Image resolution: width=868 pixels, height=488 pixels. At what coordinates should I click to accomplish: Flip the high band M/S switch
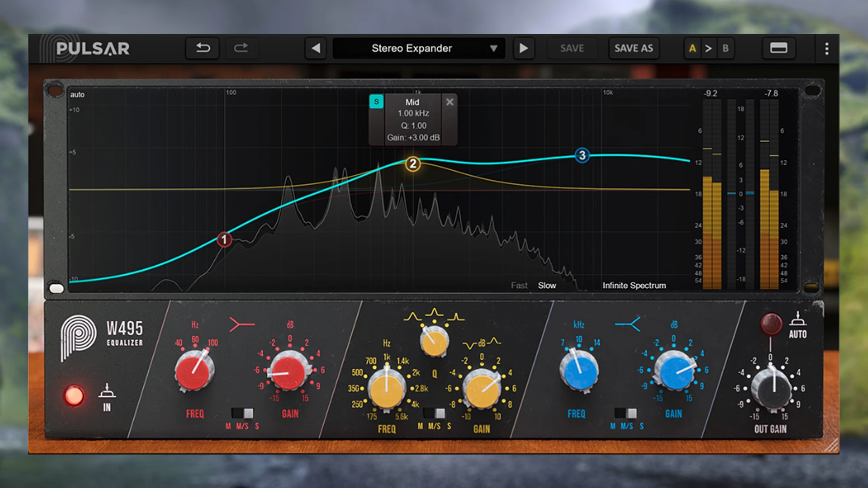[626, 413]
